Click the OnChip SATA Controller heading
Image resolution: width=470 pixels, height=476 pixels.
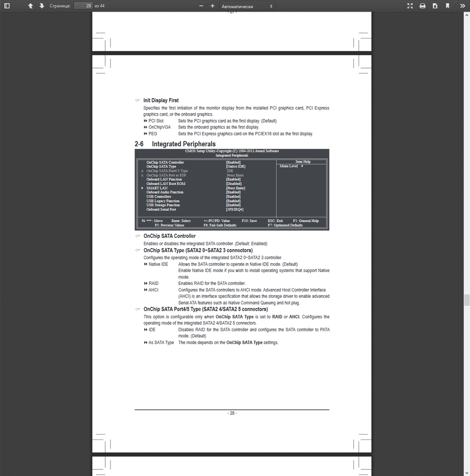169,236
